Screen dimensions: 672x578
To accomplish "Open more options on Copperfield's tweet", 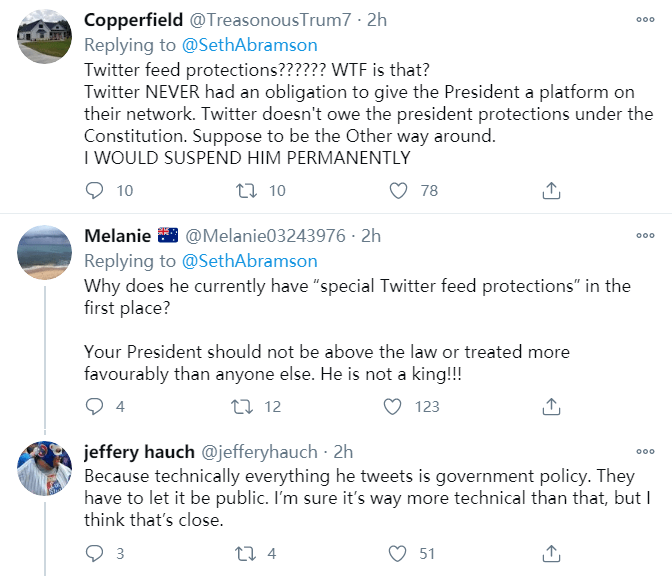I will click(x=645, y=20).
